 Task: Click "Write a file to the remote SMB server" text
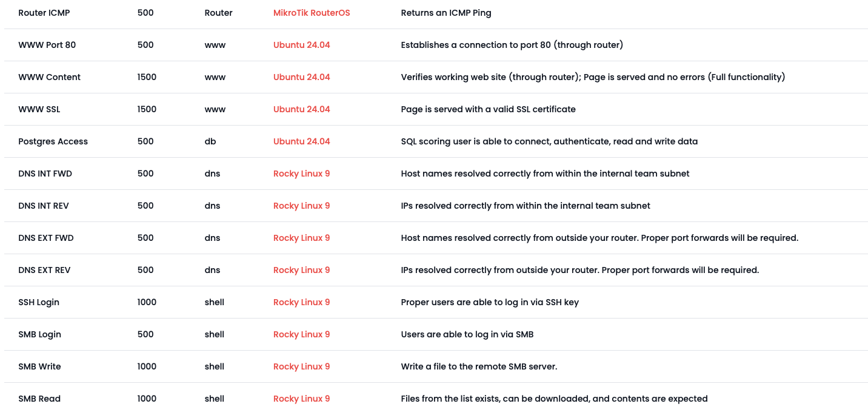479,366
